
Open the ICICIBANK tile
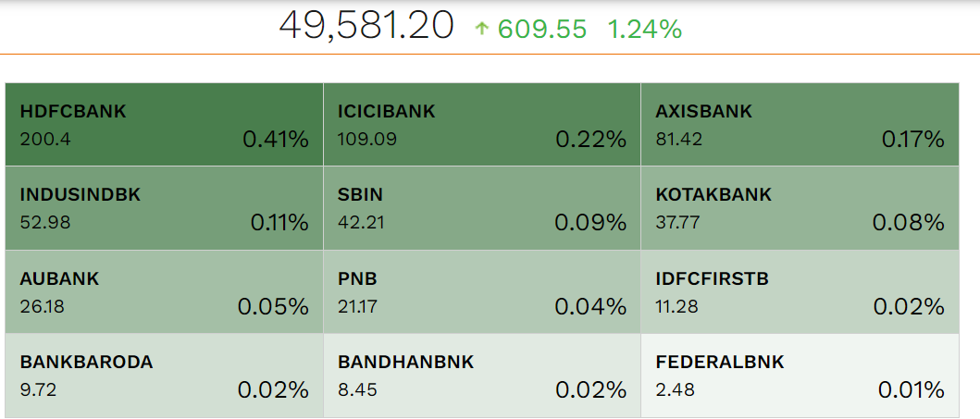[x=482, y=124]
